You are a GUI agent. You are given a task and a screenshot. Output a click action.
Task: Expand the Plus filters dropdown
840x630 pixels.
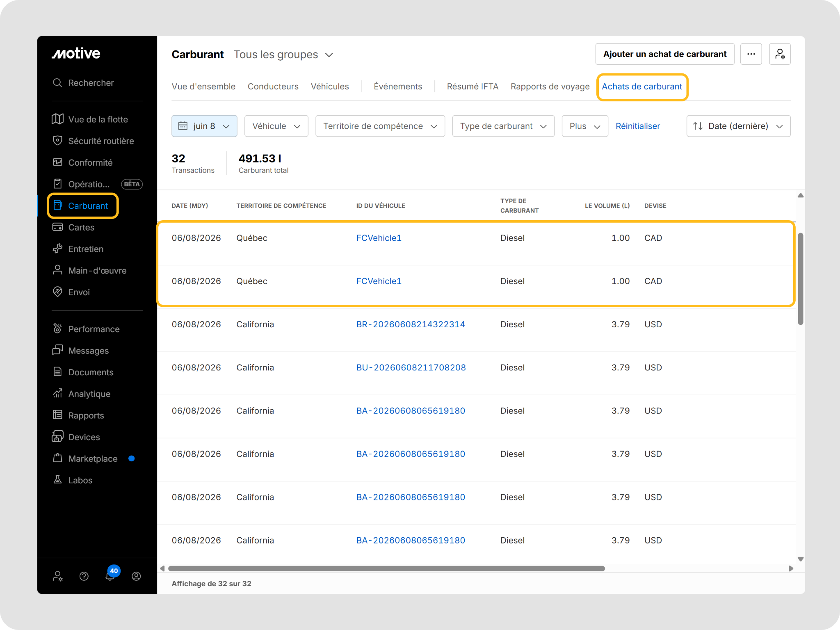tap(585, 126)
